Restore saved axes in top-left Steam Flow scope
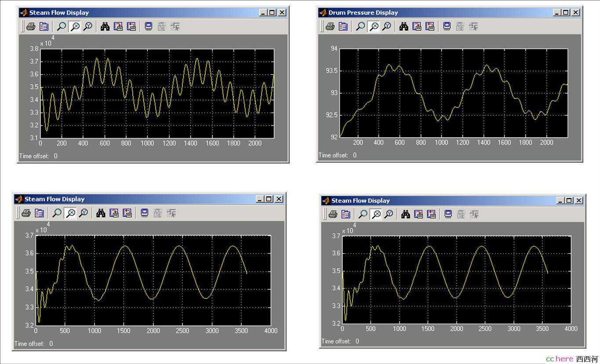This screenshot has height=364, width=600. pyautogui.click(x=131, y=26)
